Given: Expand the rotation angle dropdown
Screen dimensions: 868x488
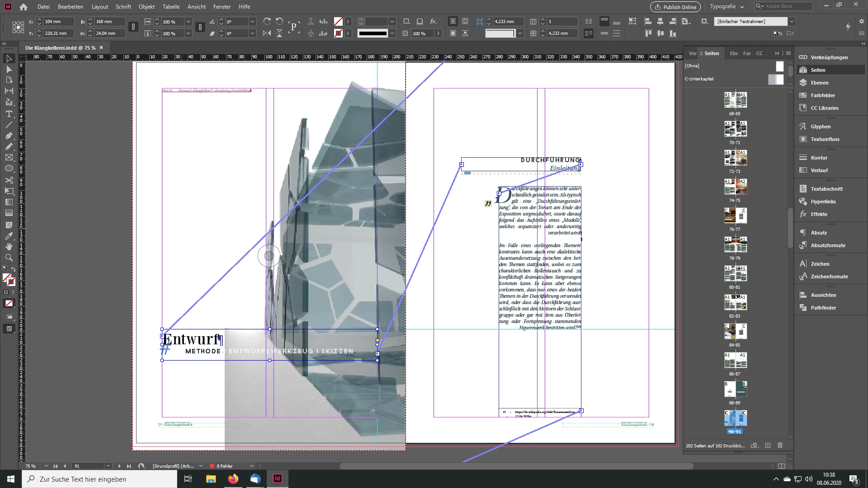Looking at the screenshot, I should click(x=253, y=21).
